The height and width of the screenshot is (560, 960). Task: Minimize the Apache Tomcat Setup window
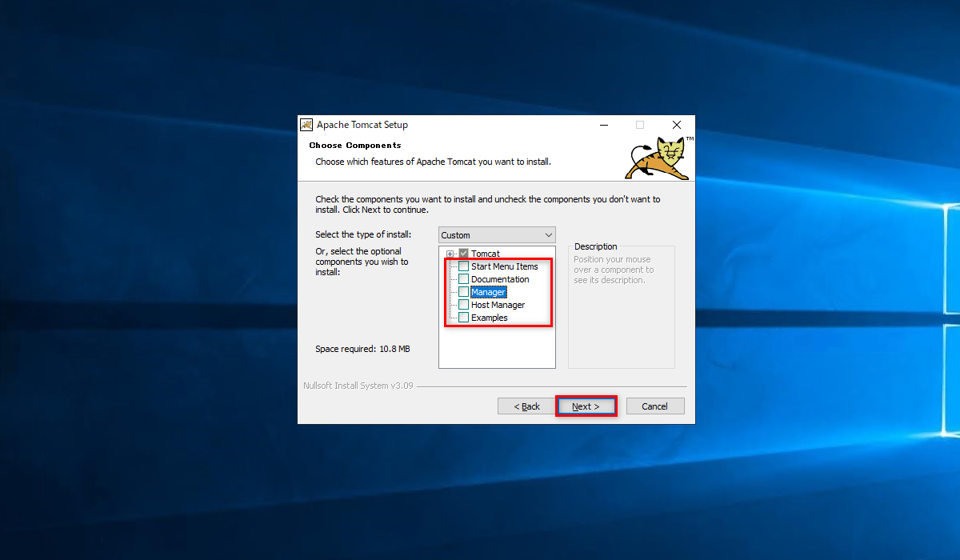coord(603,125)
